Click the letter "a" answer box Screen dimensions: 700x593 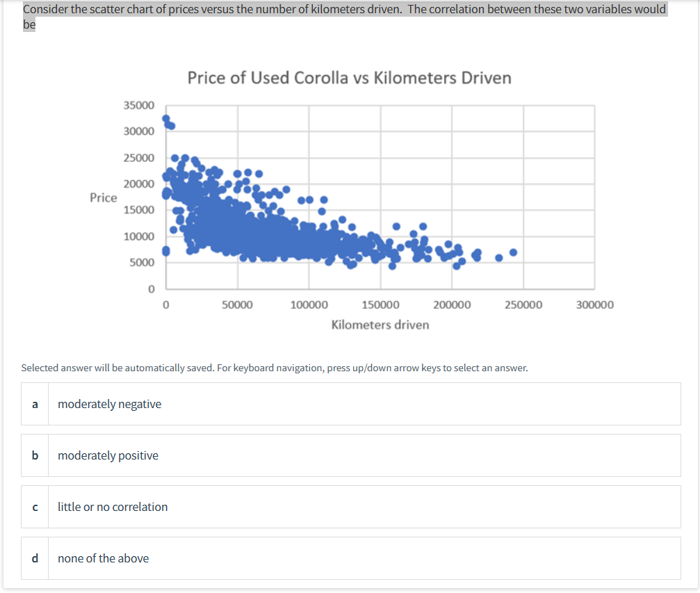(x=35, y=404)
